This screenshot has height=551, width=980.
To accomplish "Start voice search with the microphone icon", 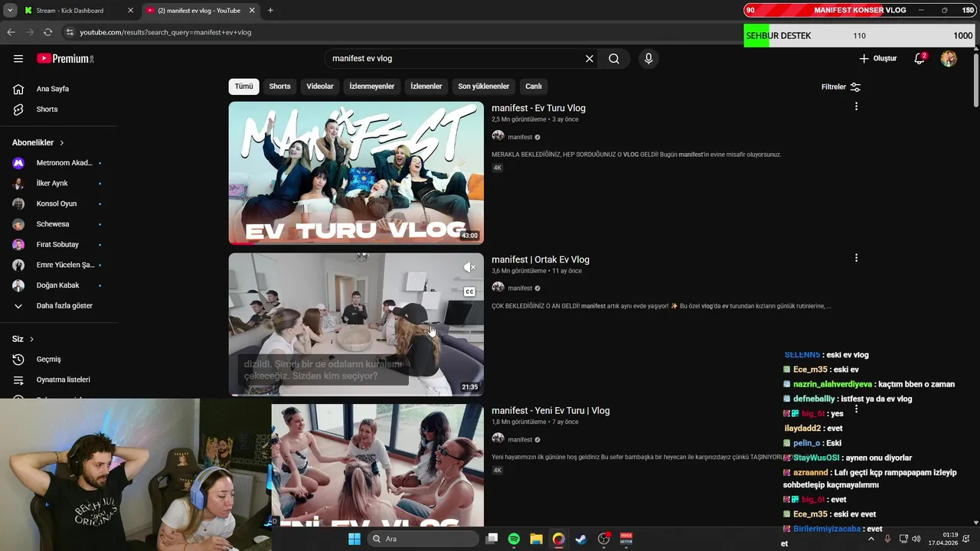I will 648,58.
